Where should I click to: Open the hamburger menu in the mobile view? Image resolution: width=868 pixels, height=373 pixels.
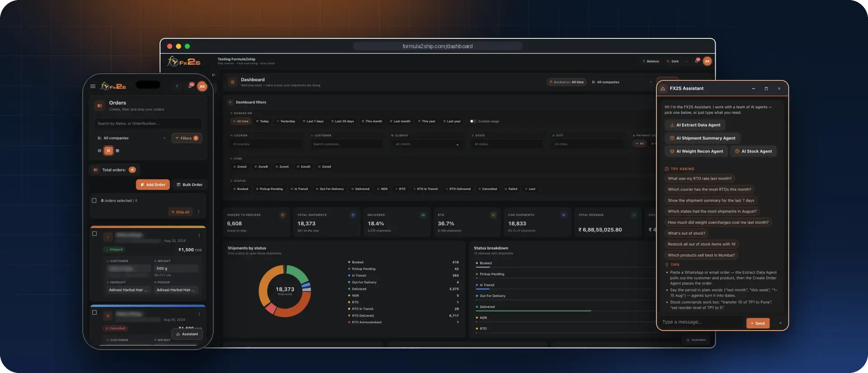point(93,86)
